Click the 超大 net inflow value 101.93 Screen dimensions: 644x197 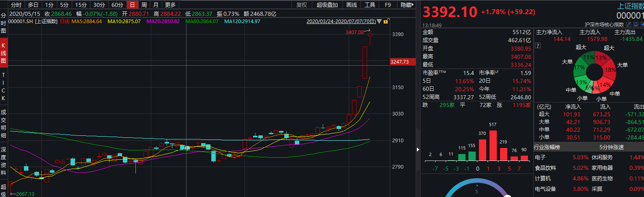click(571, 114)
